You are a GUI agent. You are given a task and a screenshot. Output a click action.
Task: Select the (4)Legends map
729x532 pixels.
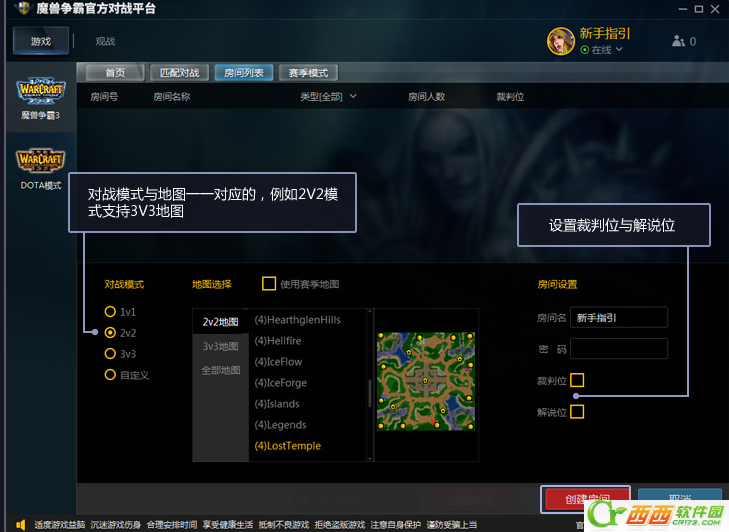280,425
